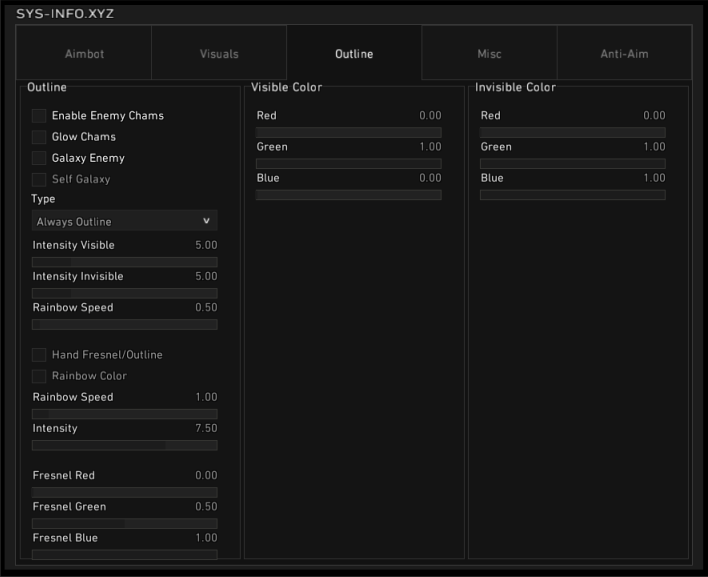Enable the Hand Fresnel/Outline checkbox
Screen dimensions: 708x577
(40, 355)
